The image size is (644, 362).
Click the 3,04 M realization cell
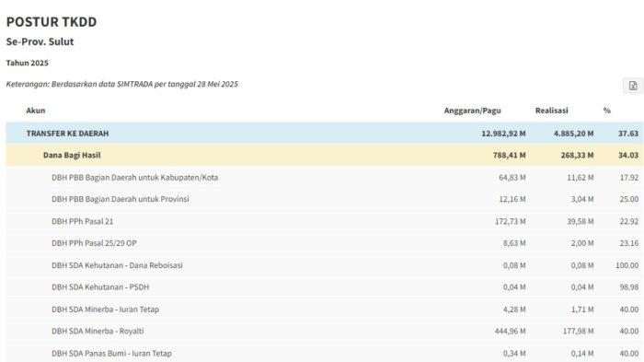(x=582, y=199)
